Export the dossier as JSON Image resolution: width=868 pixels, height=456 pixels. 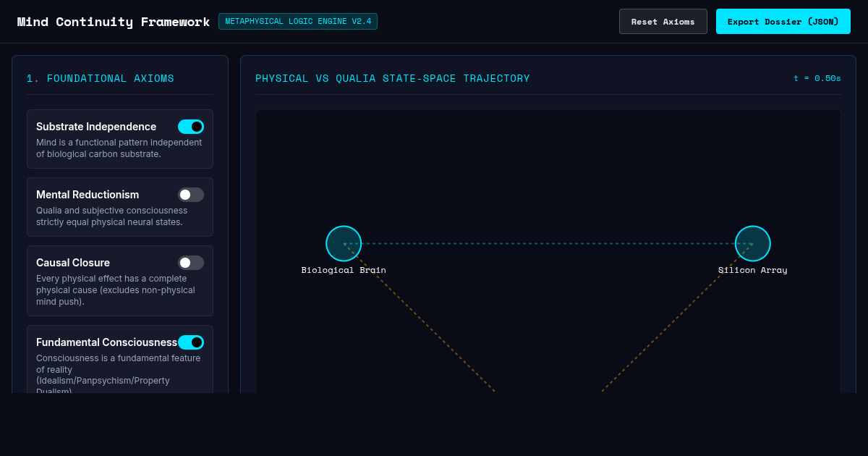[x=783, y=22]
